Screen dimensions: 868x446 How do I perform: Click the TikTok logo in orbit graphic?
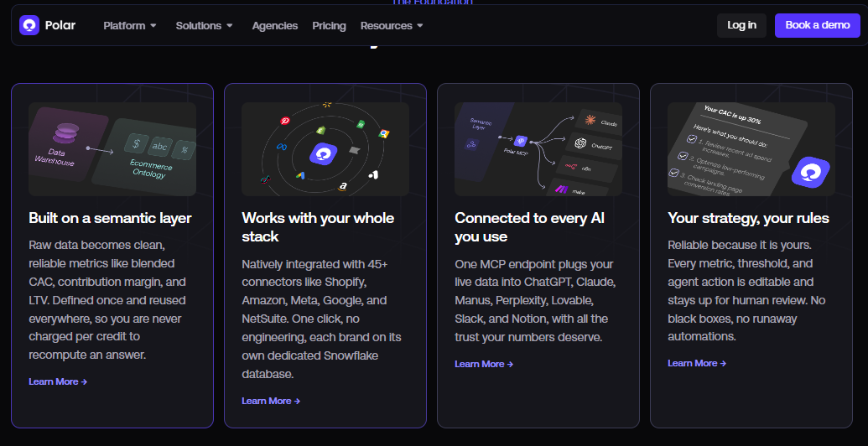tap(265, 180)
